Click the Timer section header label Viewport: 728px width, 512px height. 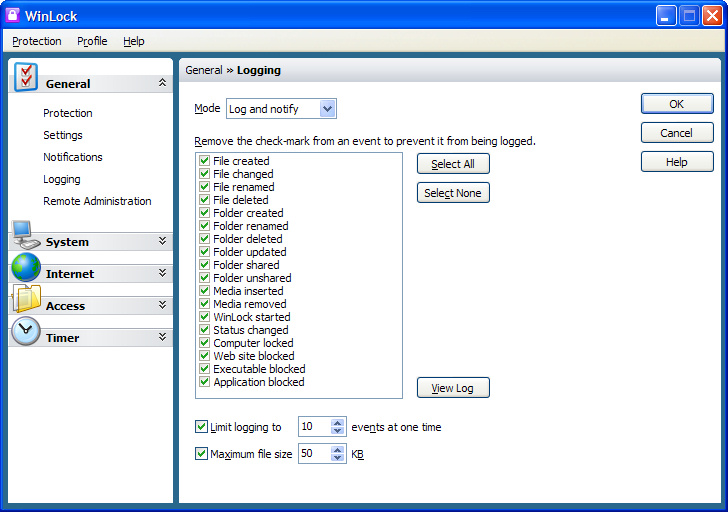[x=63, y=338]
